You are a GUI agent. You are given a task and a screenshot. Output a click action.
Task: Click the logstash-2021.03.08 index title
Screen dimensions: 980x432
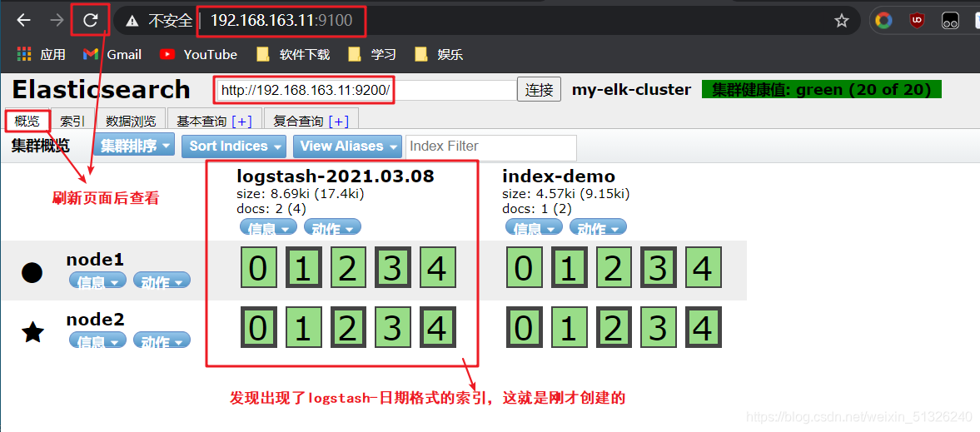coord(335,177)
